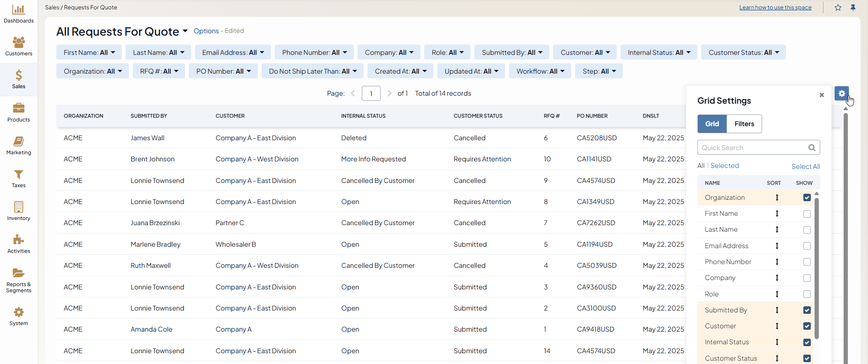868x364 pixels.
Task: Go to the Products briefcase icon
Action: 18,108
